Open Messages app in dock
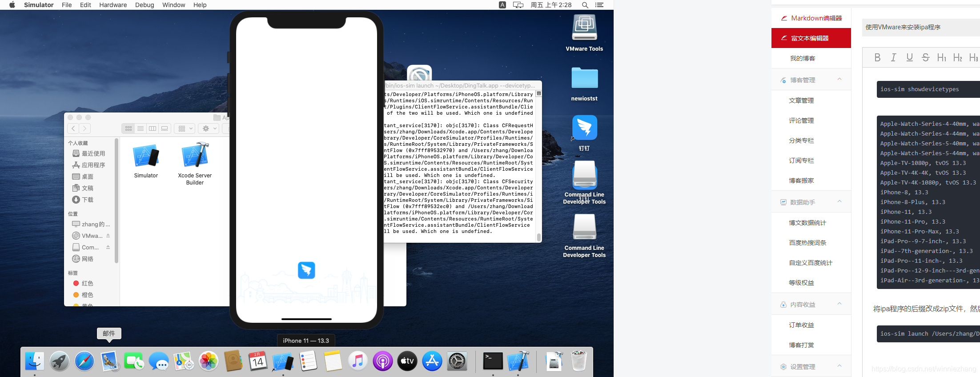Image resolution: width=980 pixels, height=377 pixels. (x=159, y=361)
